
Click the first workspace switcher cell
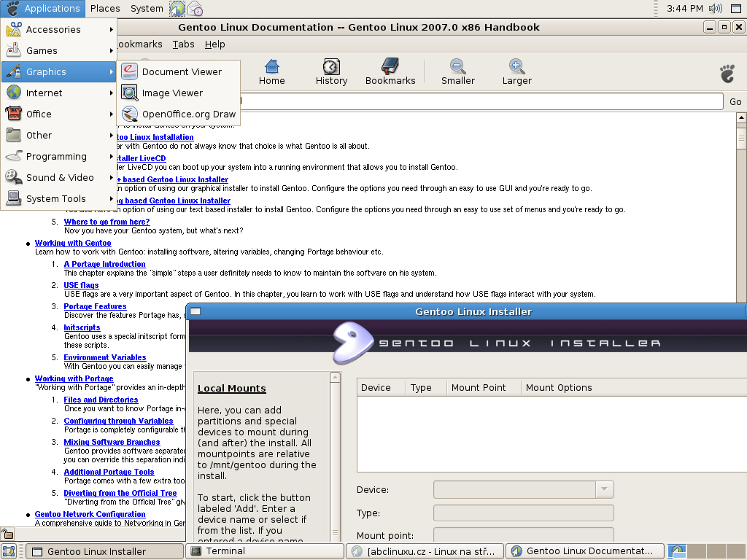point(676,551)
